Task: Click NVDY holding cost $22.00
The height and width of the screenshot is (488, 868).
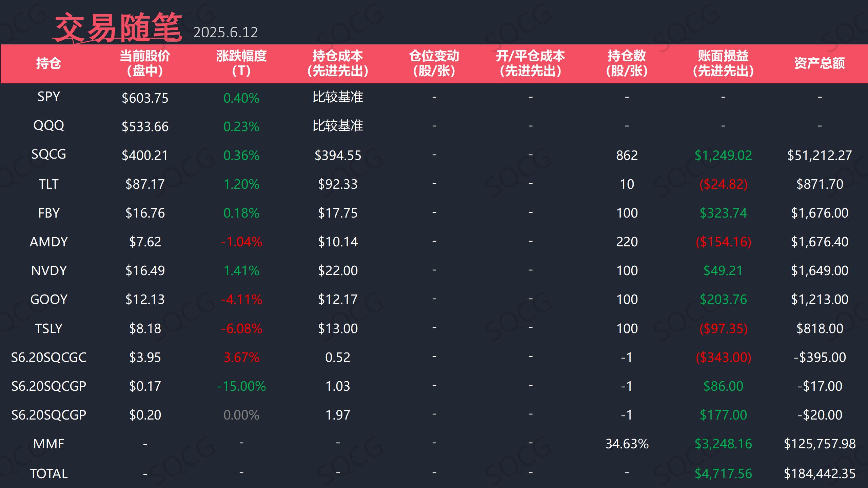Action: point(337,271)
